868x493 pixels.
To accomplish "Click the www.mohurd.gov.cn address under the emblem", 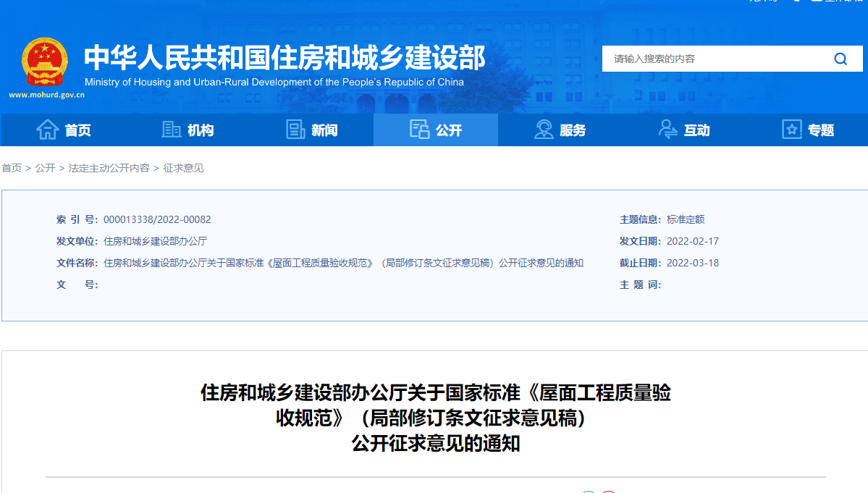I will tap(46, 95).
